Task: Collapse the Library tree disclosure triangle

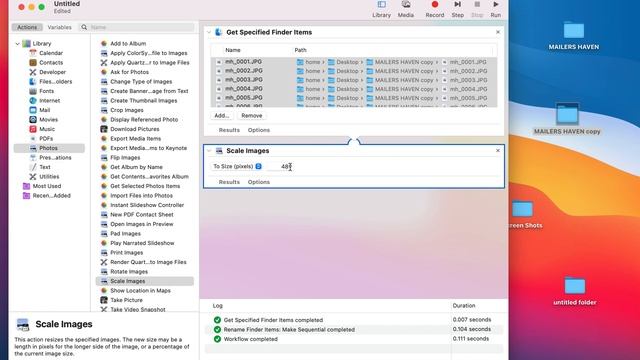Action: click(x=18, y=44)
